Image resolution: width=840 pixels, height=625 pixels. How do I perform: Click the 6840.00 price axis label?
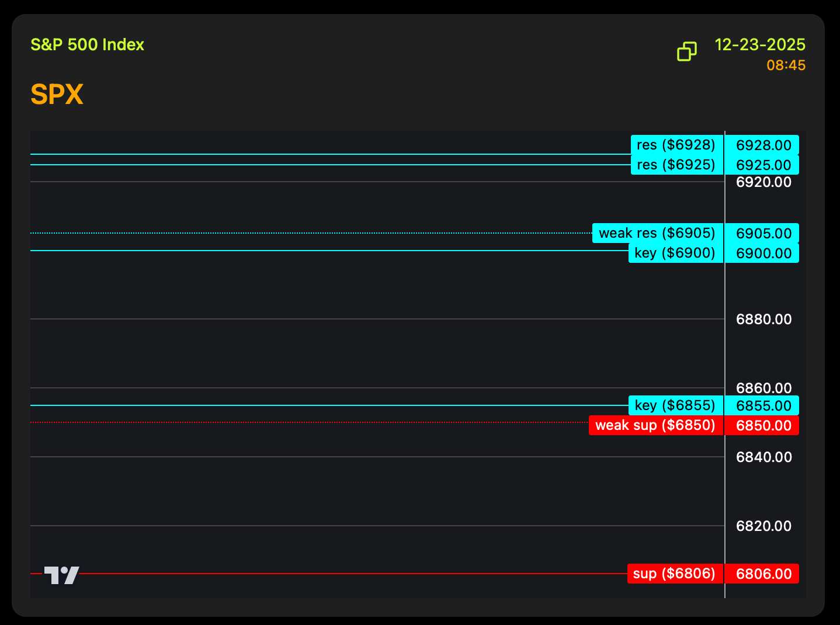763,457
